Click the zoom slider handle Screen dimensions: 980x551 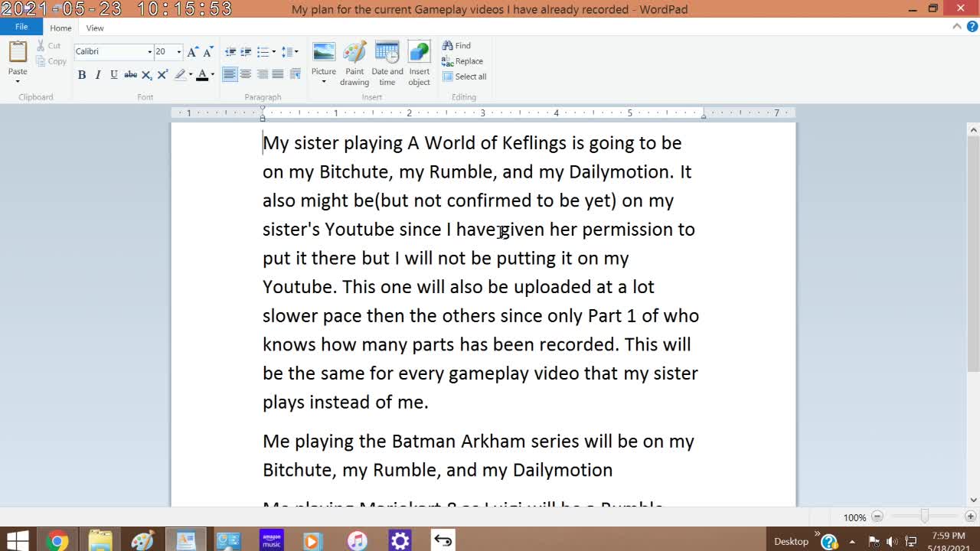pos(924,517)
